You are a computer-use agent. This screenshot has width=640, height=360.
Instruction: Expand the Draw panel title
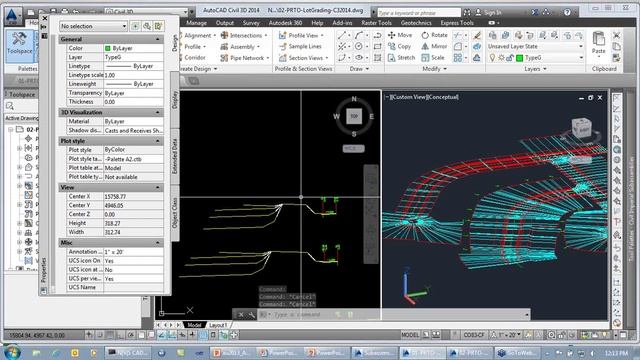[x=359, y=69]
